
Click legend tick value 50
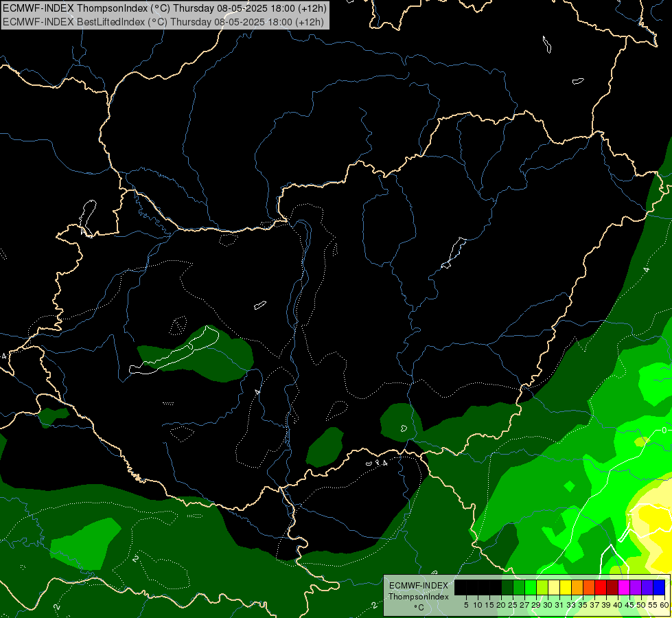point(642,605)
